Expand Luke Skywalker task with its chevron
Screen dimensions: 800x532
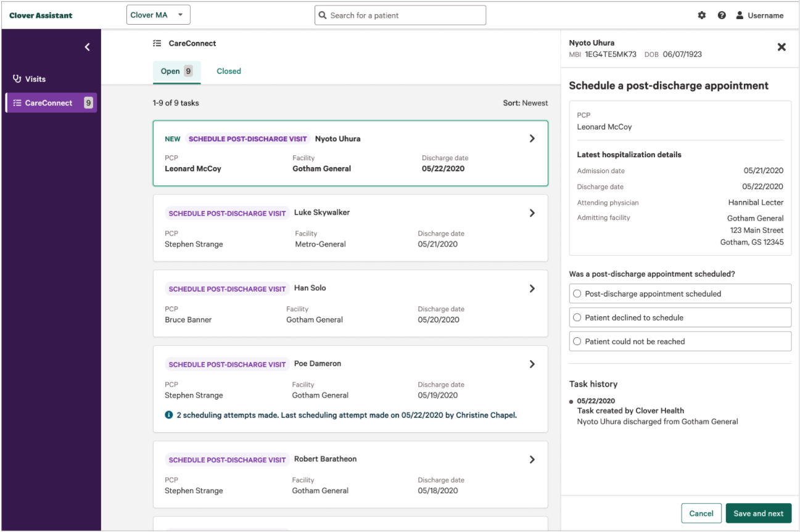click(x=532, y=213)
